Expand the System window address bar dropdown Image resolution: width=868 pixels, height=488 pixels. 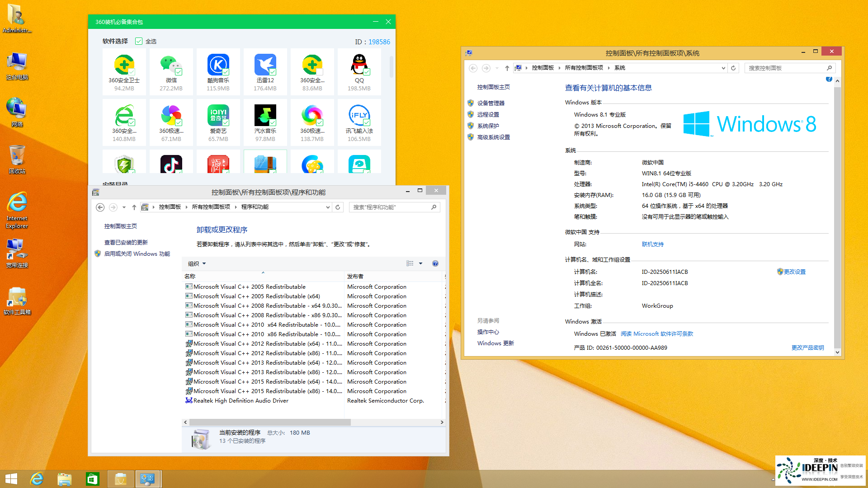coord(723,68)
